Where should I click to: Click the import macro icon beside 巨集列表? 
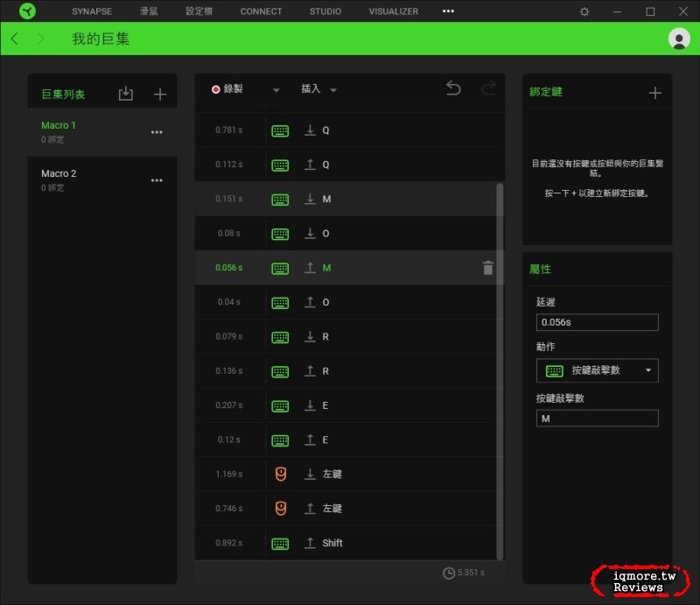pos(125,94)
